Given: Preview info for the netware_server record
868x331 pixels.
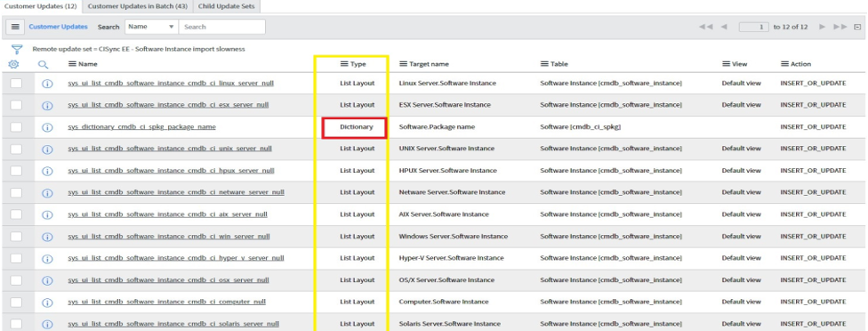Looking at the screenshot, I should (47, 192).
